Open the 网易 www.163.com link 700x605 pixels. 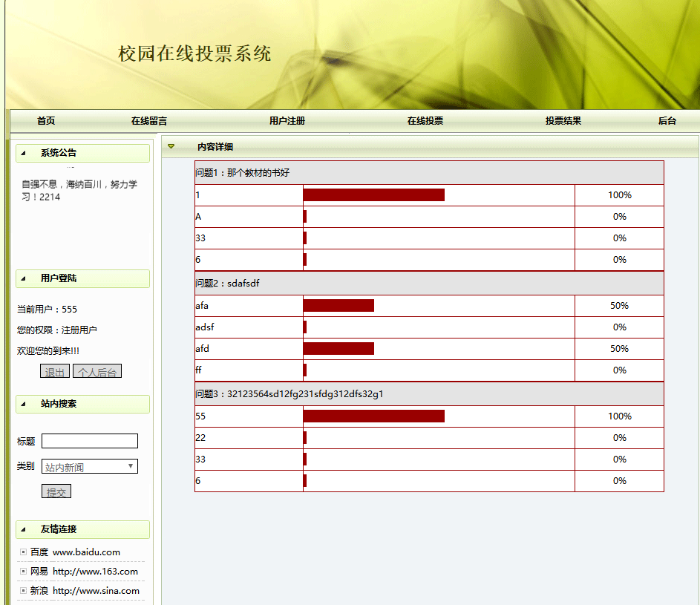click(84, 572)
